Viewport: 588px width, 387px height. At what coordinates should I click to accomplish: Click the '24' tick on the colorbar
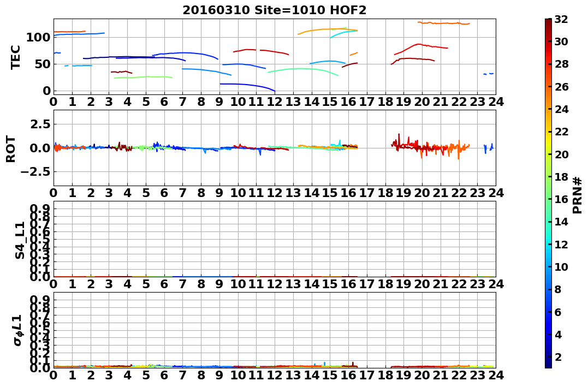pos(561,109)
